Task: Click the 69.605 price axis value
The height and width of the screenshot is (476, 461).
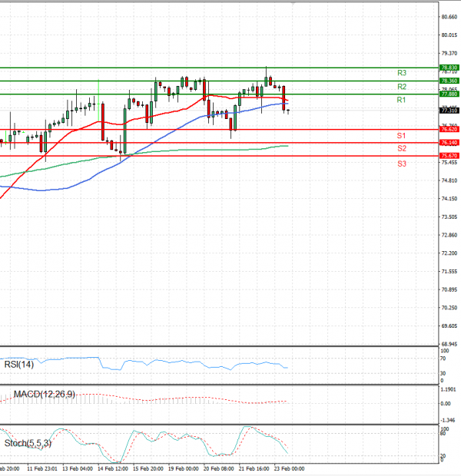Action: (449, 326)
